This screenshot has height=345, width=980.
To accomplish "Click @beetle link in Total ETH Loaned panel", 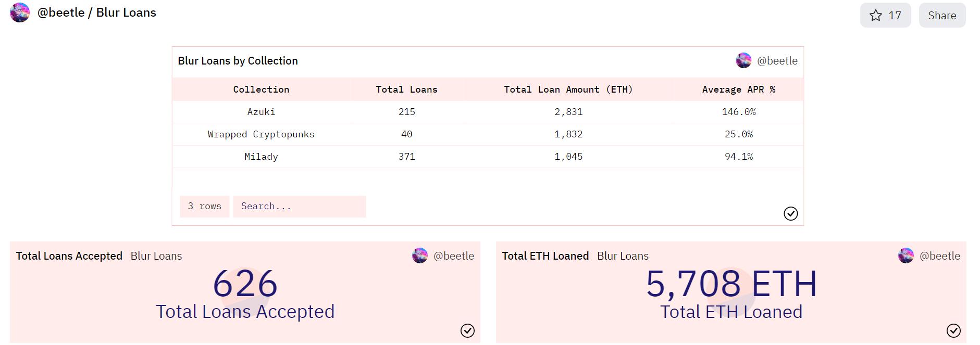I will coord(940,255).
